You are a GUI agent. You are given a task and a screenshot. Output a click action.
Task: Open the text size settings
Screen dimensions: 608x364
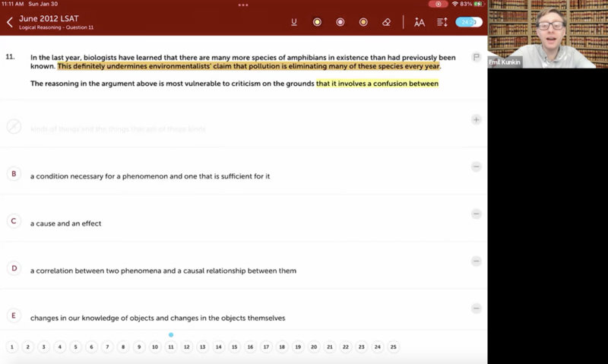pyautogui.click(x=420, y=22)
